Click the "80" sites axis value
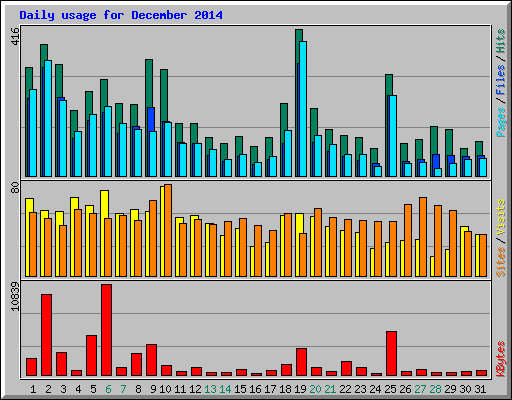This screenshot has width=512, height=400. (15, 188)
